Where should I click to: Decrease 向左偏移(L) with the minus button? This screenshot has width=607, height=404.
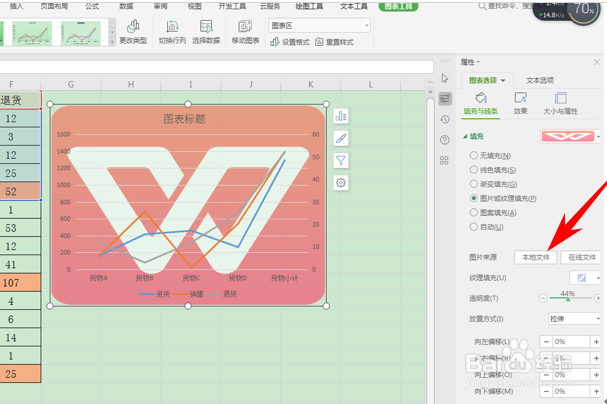pyautogui.click(x=546, y=342)
